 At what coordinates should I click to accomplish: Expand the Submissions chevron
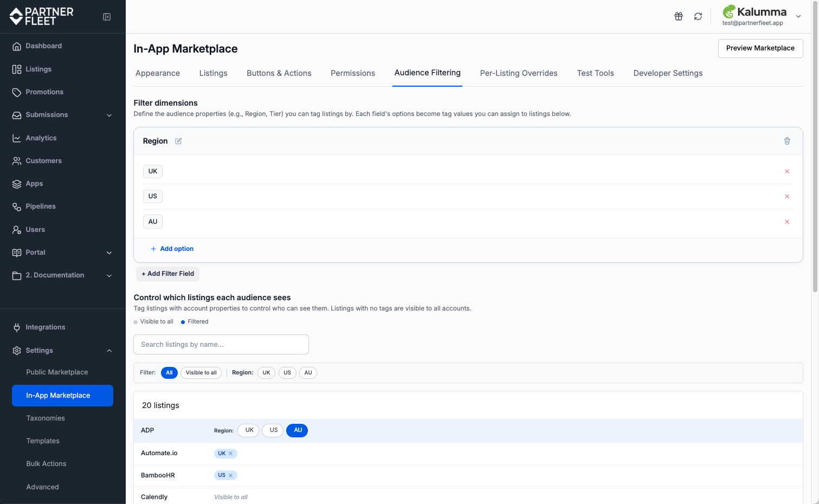point(109,115)
